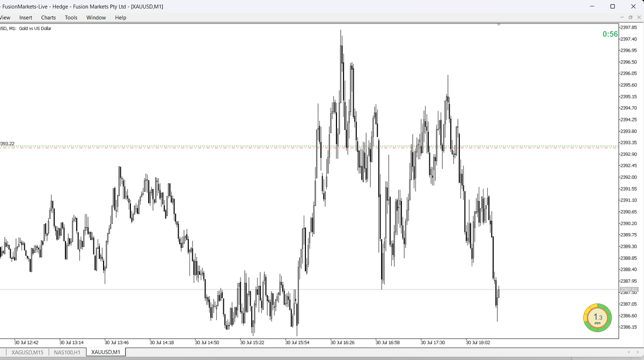Switch to the XAGUSD,M15 chart tab
This screenshot has width=644, height=360.
(27, 352)
